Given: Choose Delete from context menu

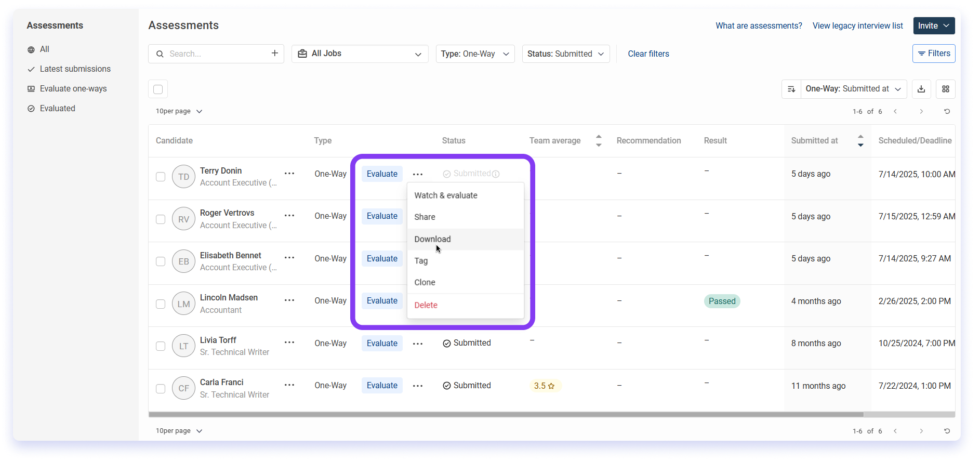Looking at the screenshot, I should [465, 305].
